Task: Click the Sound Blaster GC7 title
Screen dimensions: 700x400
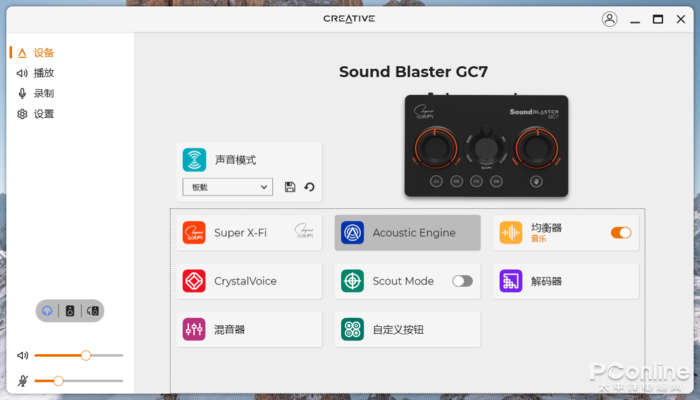Action: pyautogui.click(x=413, y=71)
